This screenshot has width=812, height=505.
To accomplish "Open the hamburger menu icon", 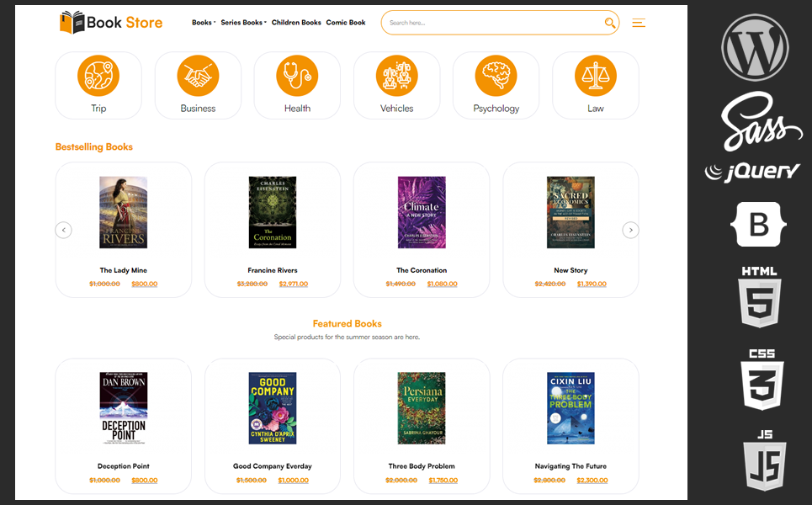I will 639,23.
